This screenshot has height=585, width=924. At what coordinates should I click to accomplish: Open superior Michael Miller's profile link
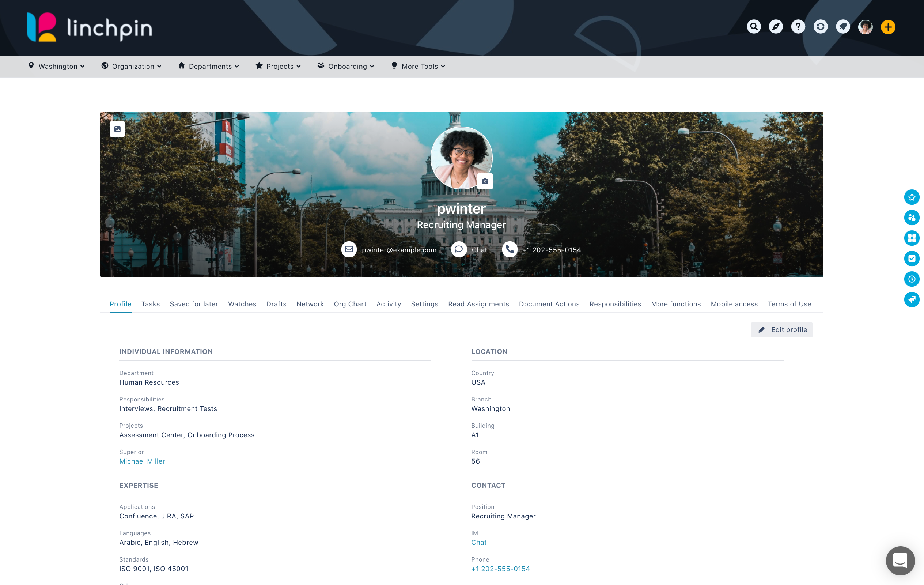(142, 461)
